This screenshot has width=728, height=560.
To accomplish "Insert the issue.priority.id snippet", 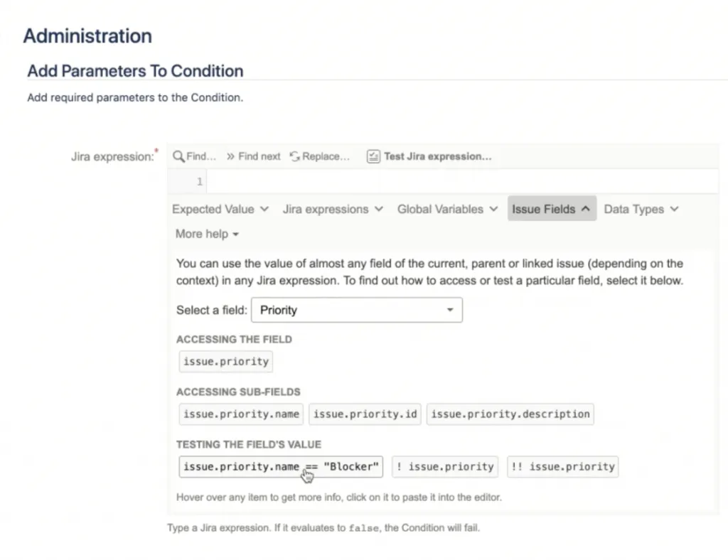I will point(365,414).
